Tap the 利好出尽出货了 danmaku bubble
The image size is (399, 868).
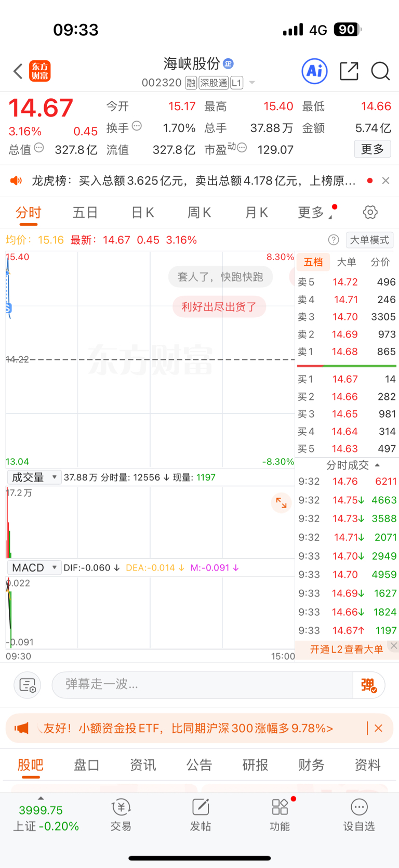[219, 306]
